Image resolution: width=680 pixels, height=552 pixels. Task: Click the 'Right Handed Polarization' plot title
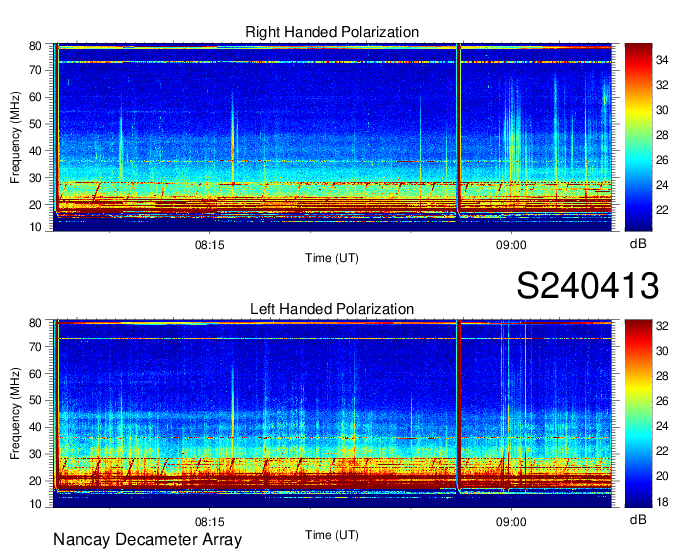pyautogui.click(x=332, y=32)
